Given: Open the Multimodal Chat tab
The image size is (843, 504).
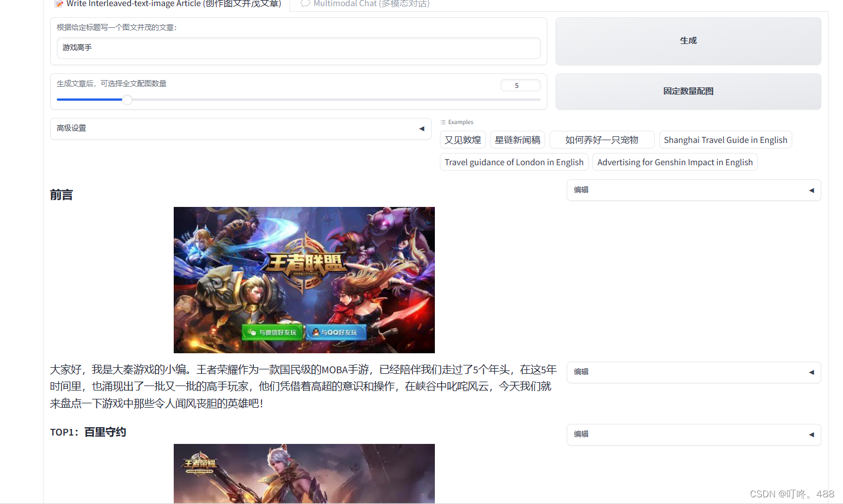Looking at the screenshot, I should 365,4.
